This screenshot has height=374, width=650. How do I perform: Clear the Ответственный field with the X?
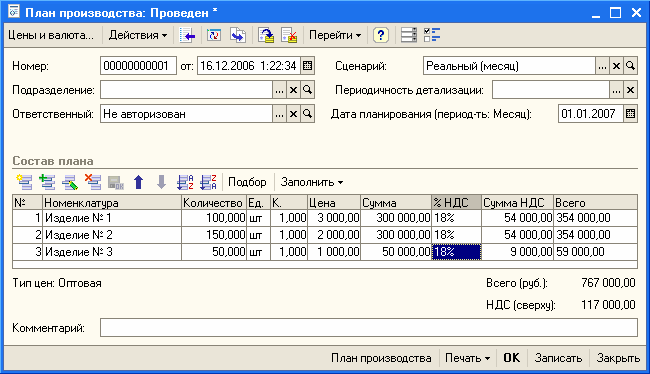(293, 114)
